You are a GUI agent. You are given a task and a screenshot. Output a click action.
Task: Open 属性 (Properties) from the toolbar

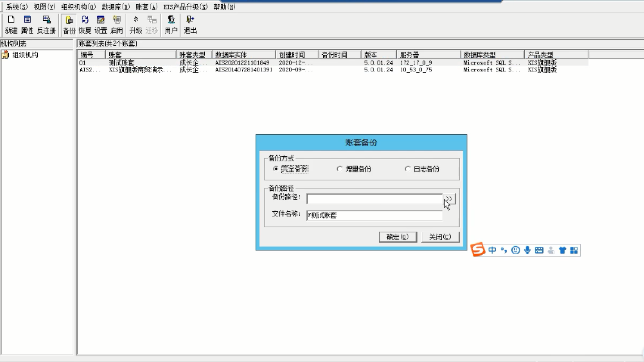point(27,25)
